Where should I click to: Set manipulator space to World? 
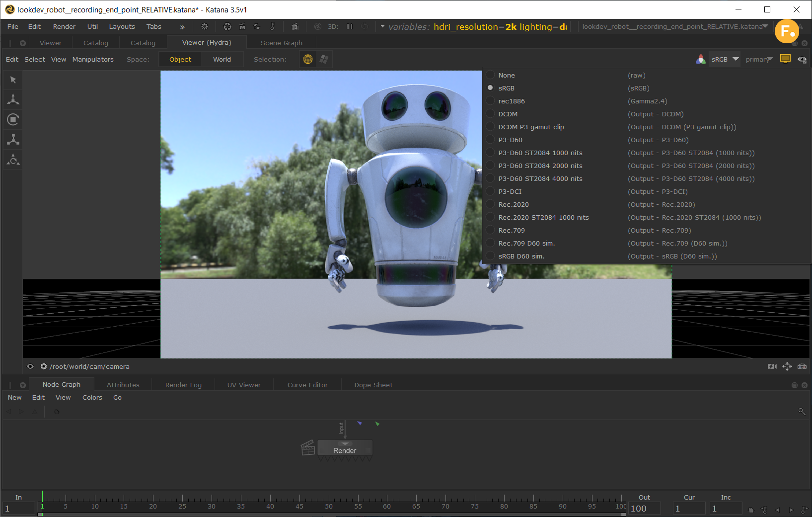(222, 59)
